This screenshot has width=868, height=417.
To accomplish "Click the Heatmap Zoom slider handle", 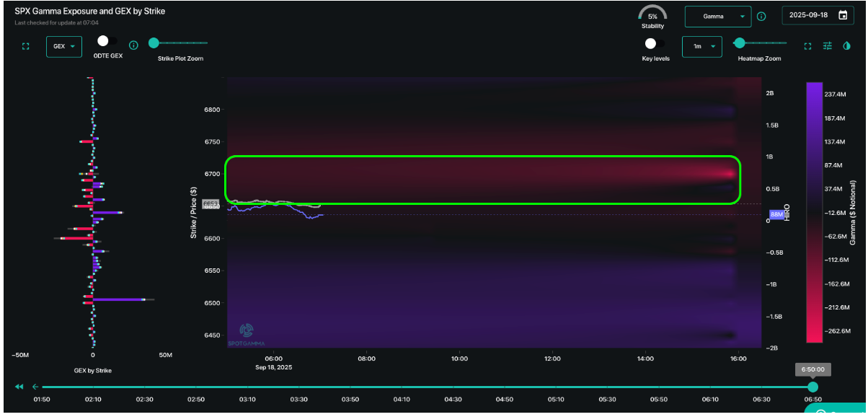I will (x=739, y=43).
